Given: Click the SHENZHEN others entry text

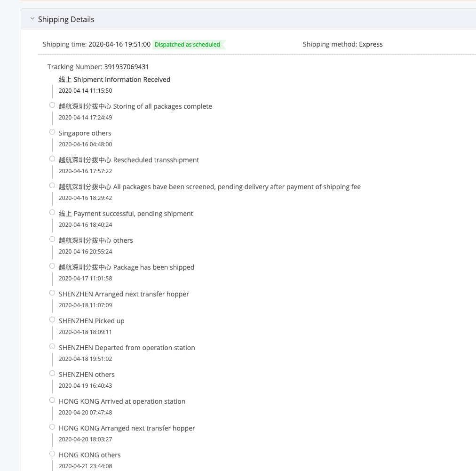Looking at the screenshot, I should point(87,375).
